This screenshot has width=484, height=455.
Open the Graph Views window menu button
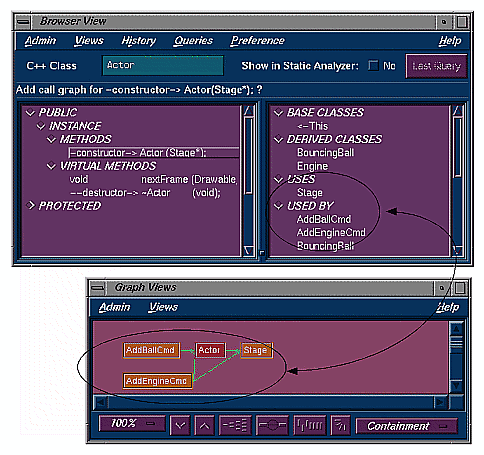coord(98,288)
